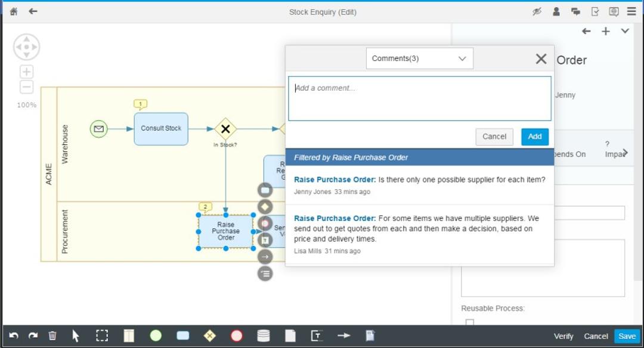Select the start event tool (green circle)
The image size is (644, 348).
(156, 336)
